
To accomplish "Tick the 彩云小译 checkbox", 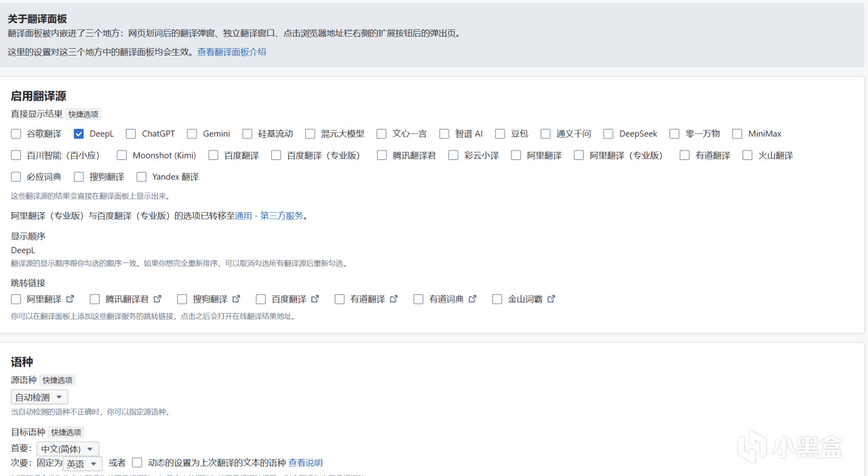I will point(454,155).
